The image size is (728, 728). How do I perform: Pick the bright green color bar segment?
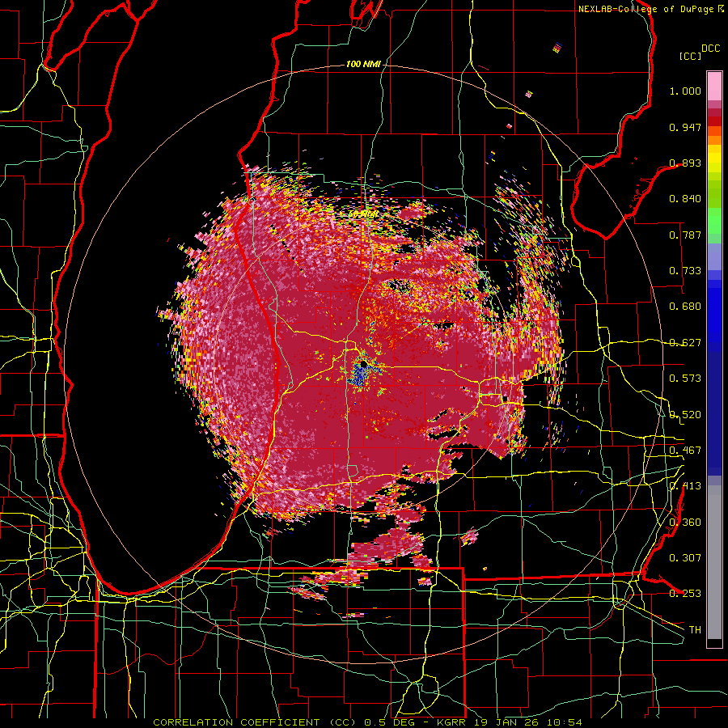coord(714,219)
